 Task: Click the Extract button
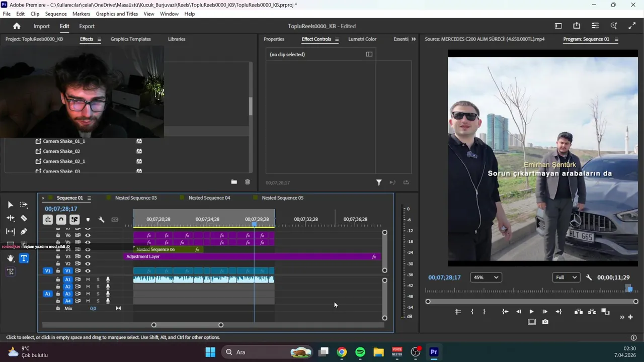pos(592,312)
